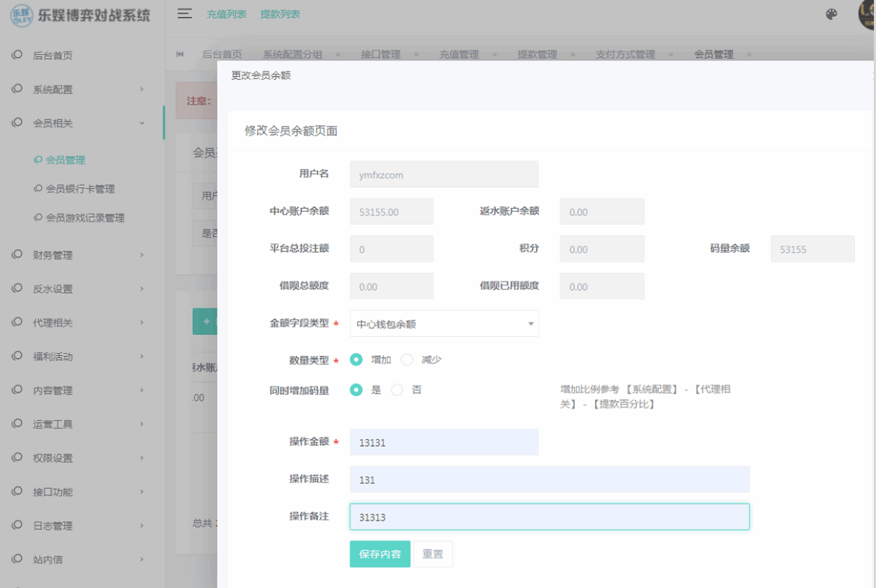Expand the 财务管理 sidebar menu
The height and width of the screenshot is (588, 876).
[82, 255]
